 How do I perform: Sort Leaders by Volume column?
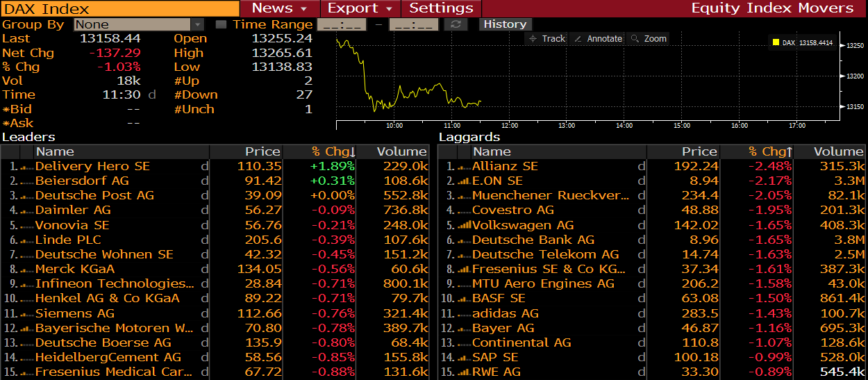click(x=401, y=151)
